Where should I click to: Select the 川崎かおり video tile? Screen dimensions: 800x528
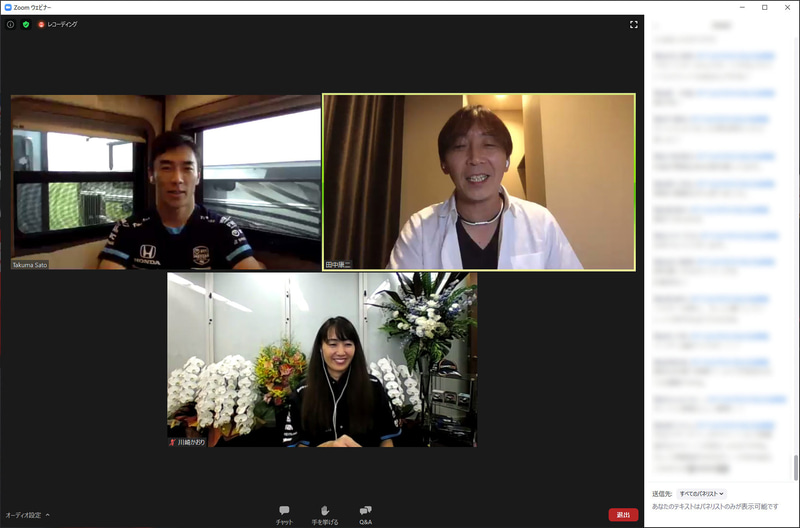(322, 360)
